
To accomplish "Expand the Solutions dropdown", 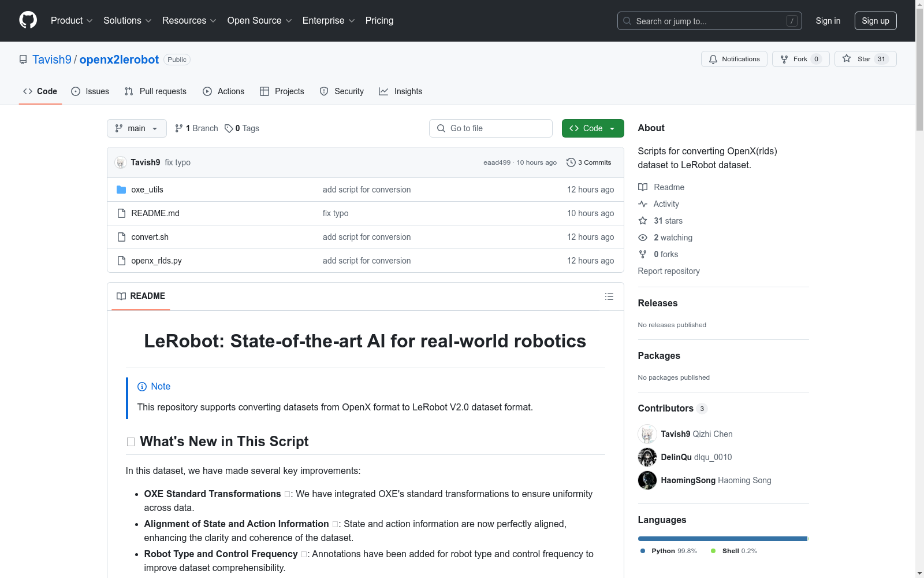I will point(128,20).
